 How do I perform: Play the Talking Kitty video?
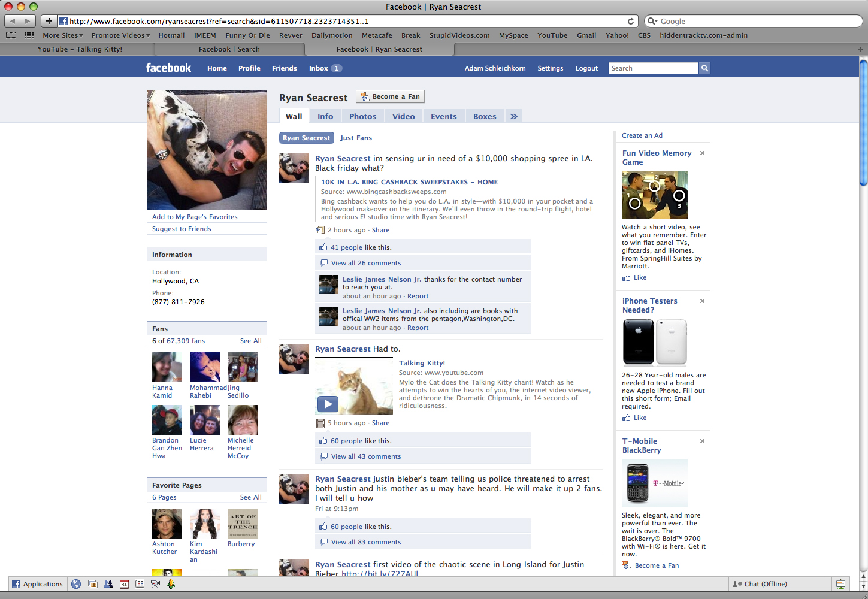click(x=328, y=404)
